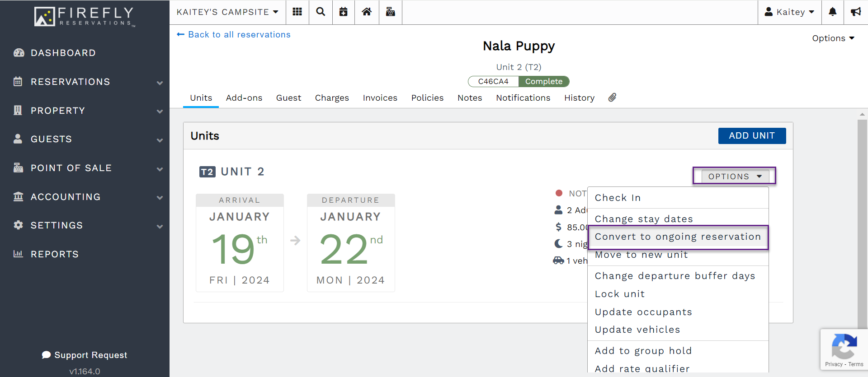Viewport: 868px width, 377px height.
Task: Choose Check In from options menu
Action: coord(618,198)
